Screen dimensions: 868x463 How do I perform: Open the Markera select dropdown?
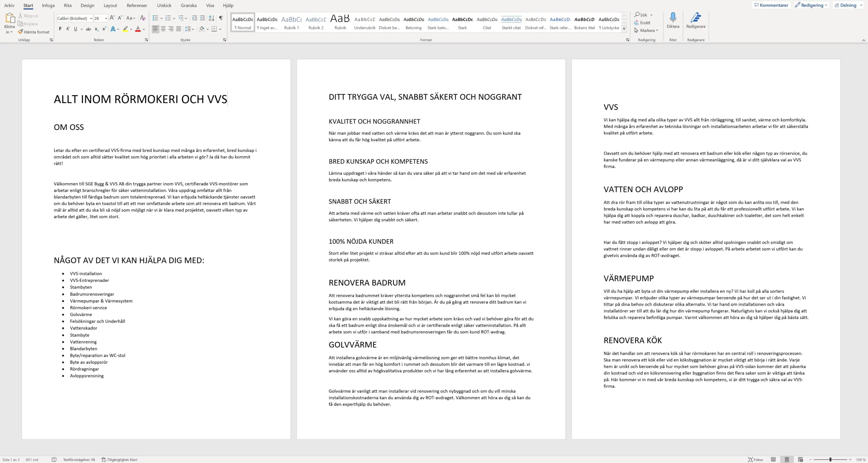point(646,31)
